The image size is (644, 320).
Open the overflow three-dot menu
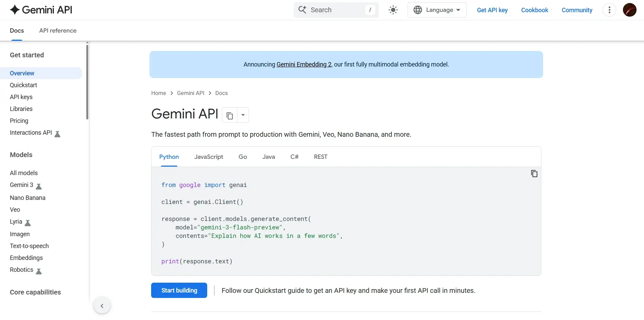[x=609, y=10]
